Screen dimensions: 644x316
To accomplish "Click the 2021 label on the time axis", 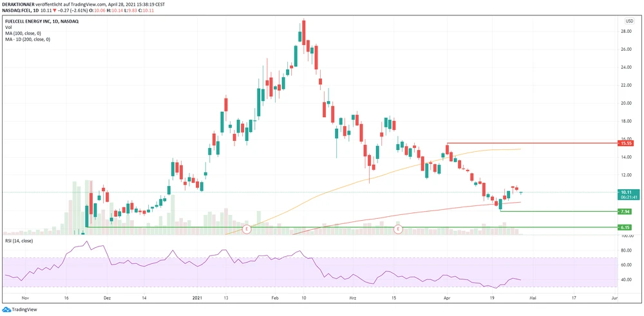I will [199, 299].
